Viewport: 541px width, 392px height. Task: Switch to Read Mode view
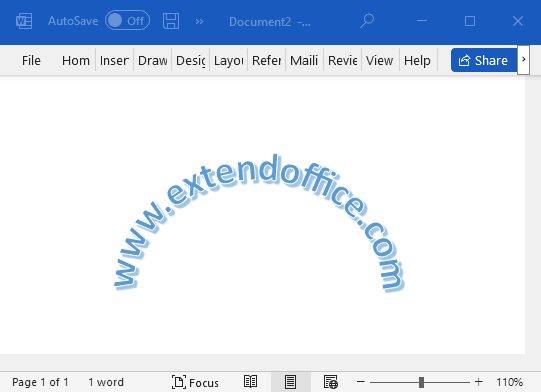[x=250, y=382]
